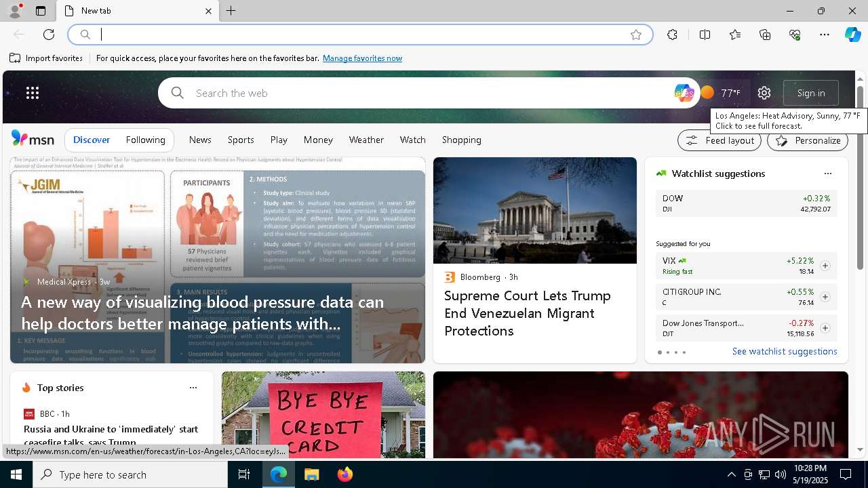Open the Watch menu item
868x488 pixels.
click(412, 140)
